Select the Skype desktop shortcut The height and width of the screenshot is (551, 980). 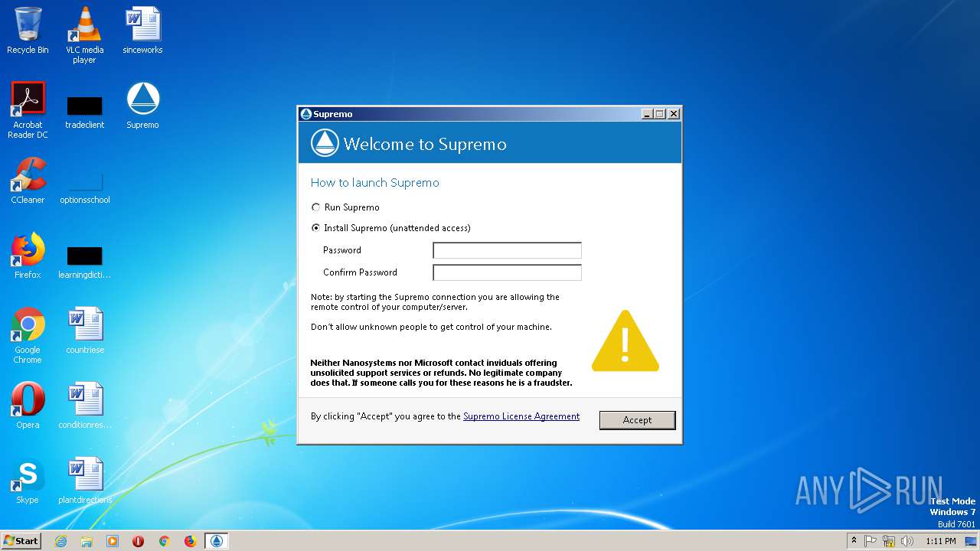click(28, 481)
